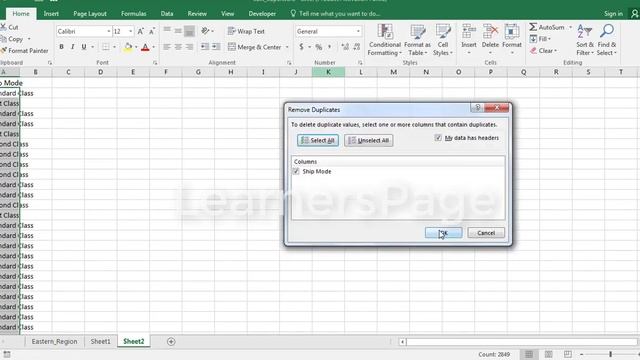Switch to Page Break Preview icon
The width and height of the screenshot is (640, 360).
[567, 354]
